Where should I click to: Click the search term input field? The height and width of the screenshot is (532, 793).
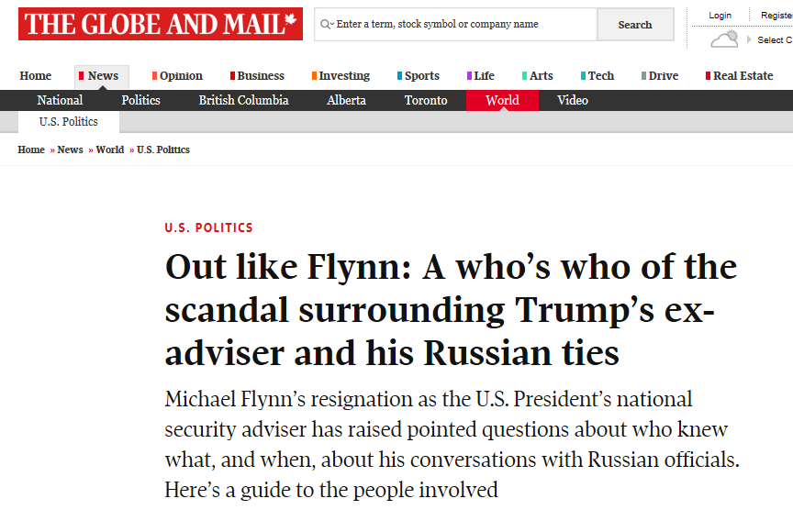(455, 24)
